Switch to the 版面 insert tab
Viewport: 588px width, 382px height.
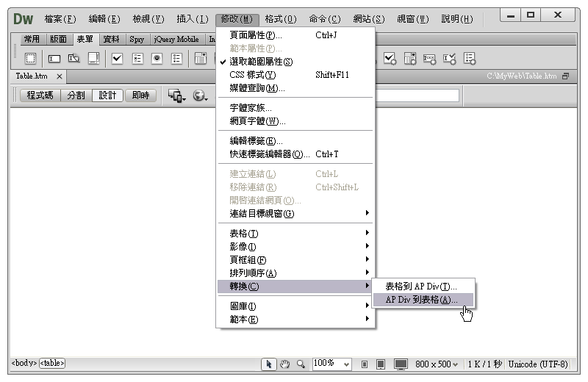click(x=60, y=40)
